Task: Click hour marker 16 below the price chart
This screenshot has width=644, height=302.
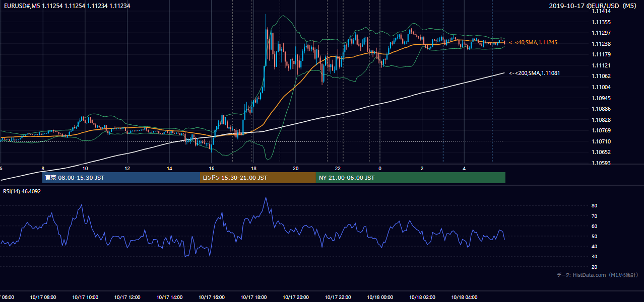Action: 212,168
